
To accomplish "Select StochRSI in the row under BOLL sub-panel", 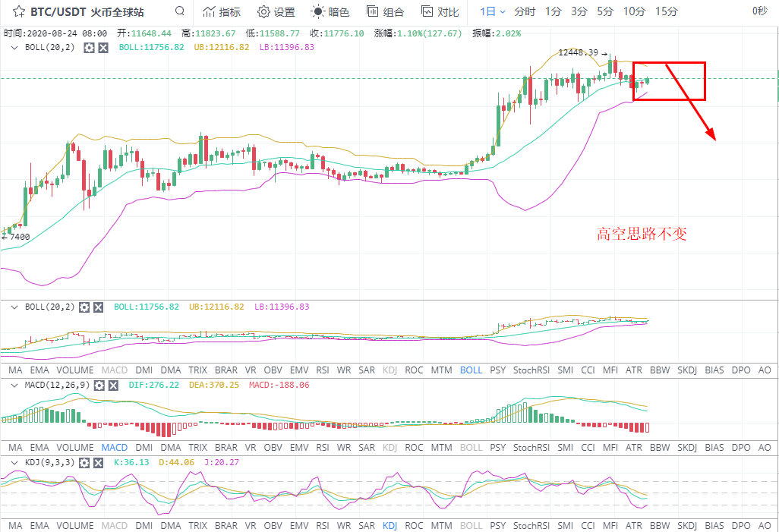I will point(531,370).
